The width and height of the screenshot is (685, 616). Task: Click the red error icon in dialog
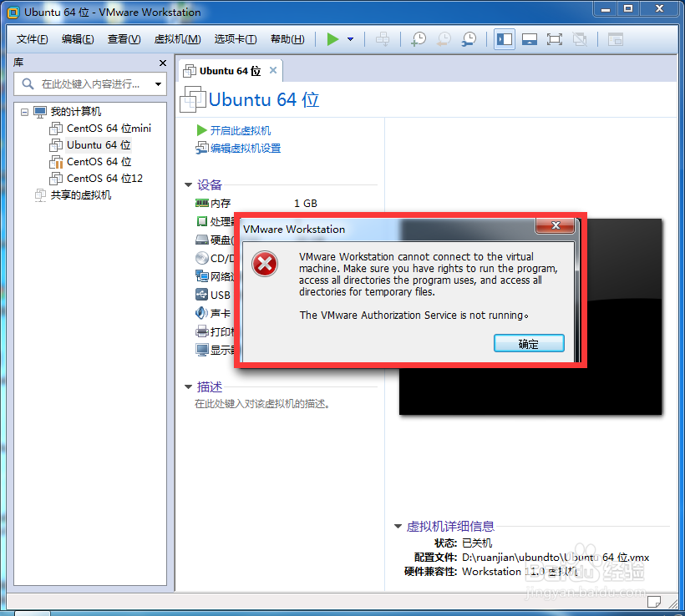click(x=264, y=264)
